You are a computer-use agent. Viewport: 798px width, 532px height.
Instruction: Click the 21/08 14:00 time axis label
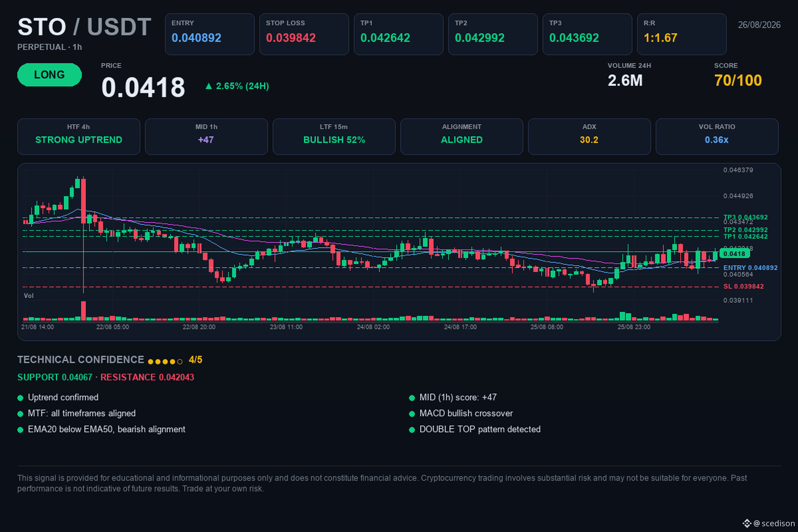click(x=37, y=327)
